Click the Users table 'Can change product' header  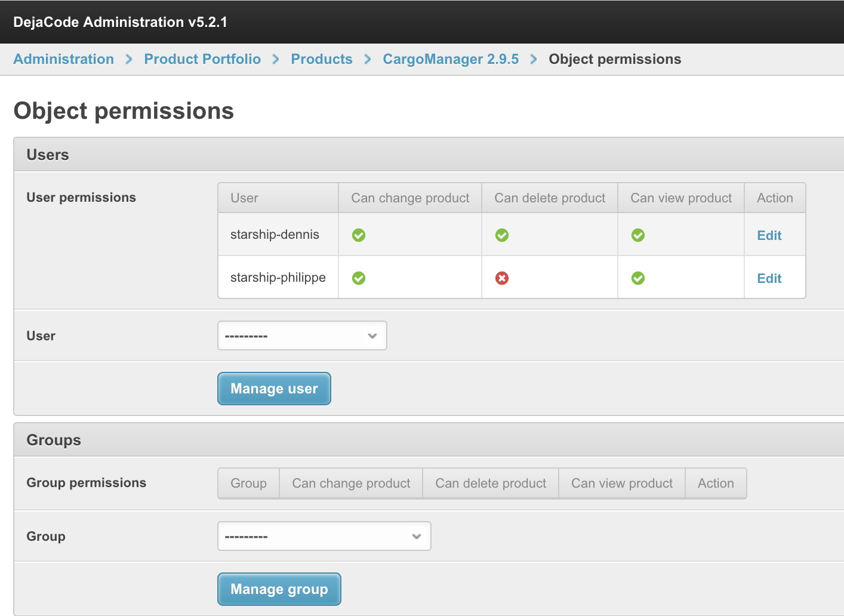click(410, 198)
